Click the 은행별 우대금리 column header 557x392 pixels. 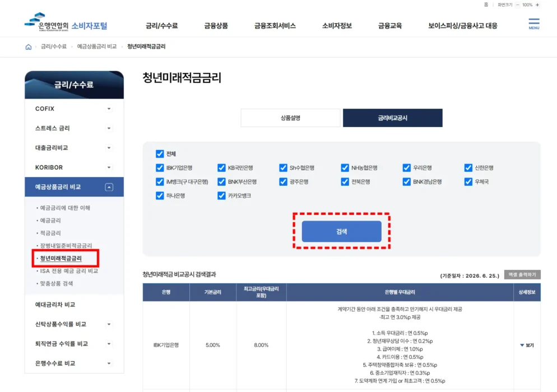tap(400, 292)
